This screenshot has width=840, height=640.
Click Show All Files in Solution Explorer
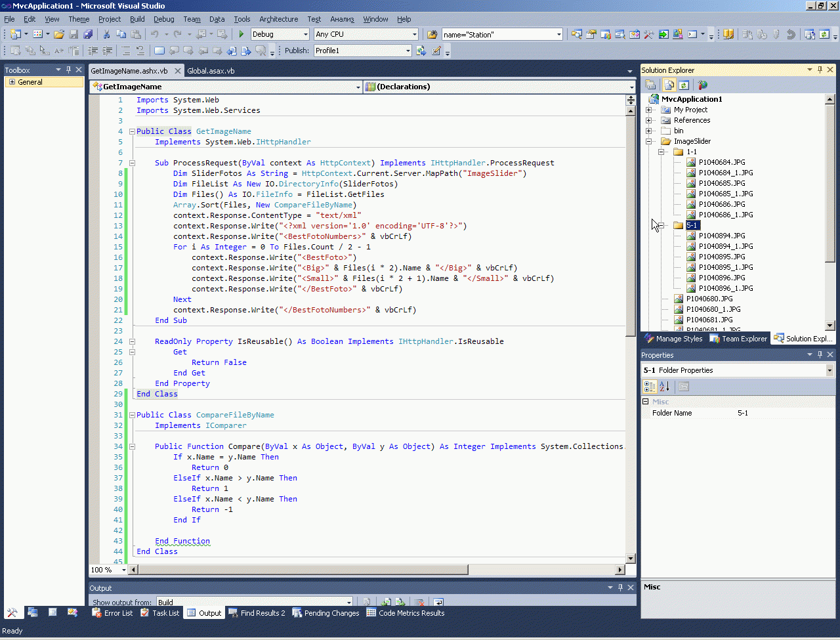point(669,85)
